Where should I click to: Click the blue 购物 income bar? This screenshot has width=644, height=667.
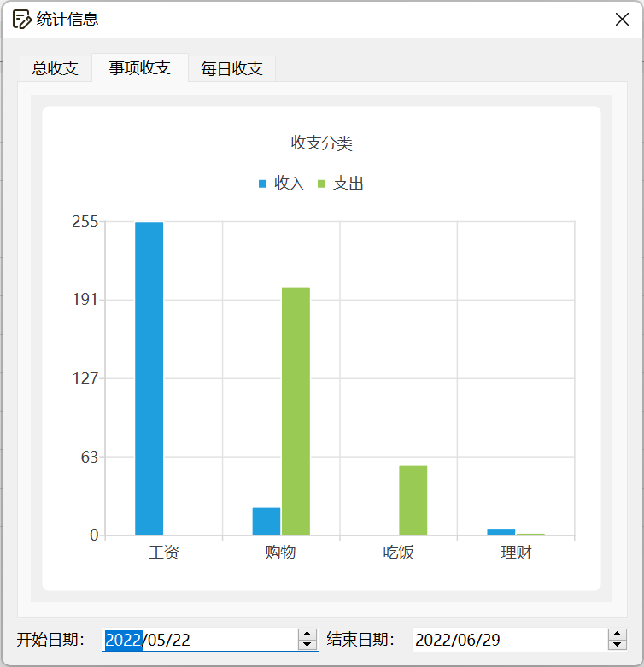266,521
